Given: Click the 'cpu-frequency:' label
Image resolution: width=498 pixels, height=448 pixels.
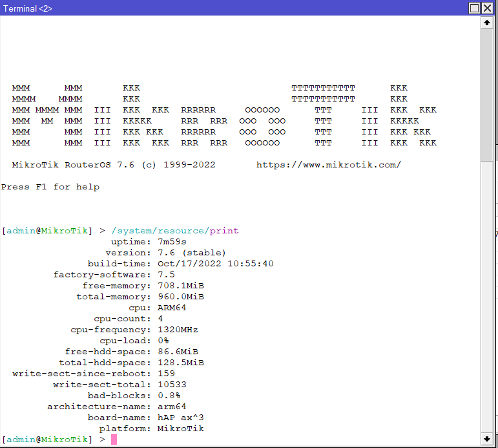Looking at the screenshot, I should coord(110,330).
